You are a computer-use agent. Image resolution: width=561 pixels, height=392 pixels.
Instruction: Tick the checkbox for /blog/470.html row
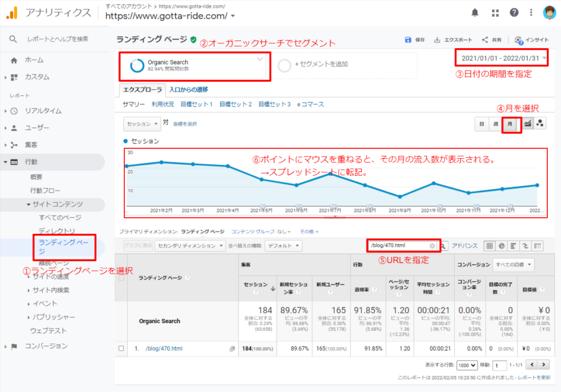tap(121, 348)
